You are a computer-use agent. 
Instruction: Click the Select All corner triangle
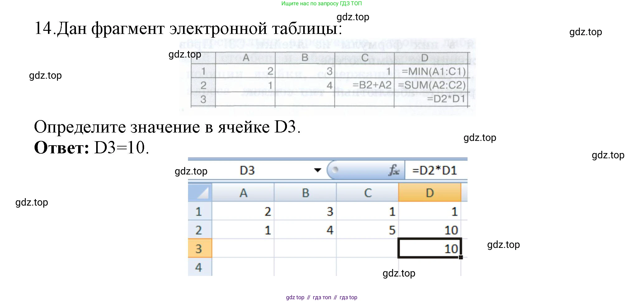(x=200, y=192)
